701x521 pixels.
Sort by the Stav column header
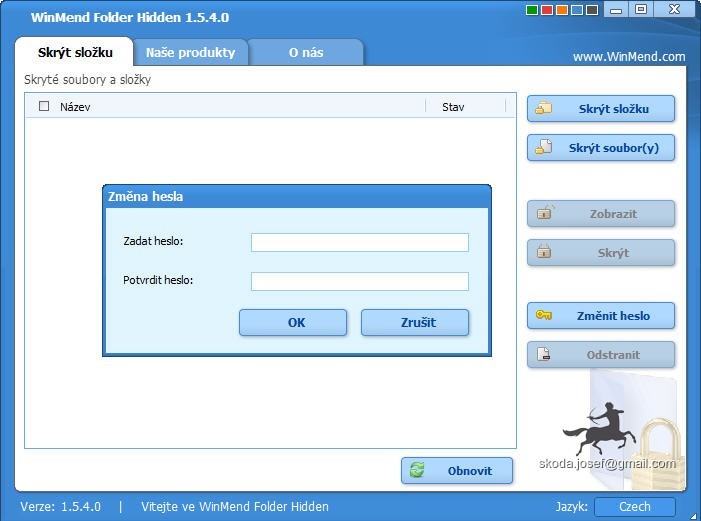pos(453,107)
